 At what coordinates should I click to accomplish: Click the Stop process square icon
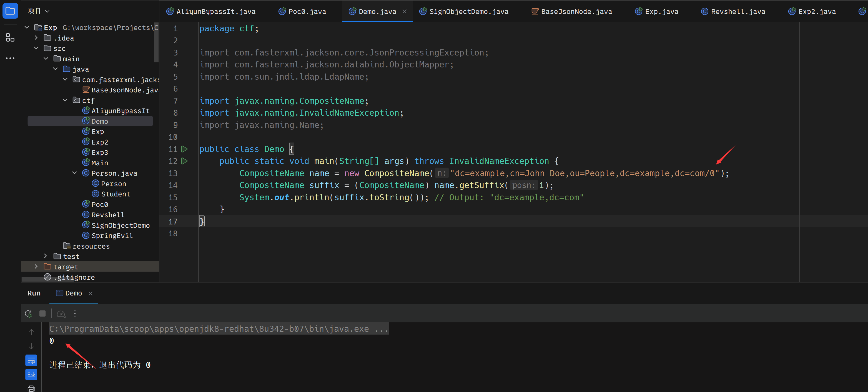coord(42,314)
